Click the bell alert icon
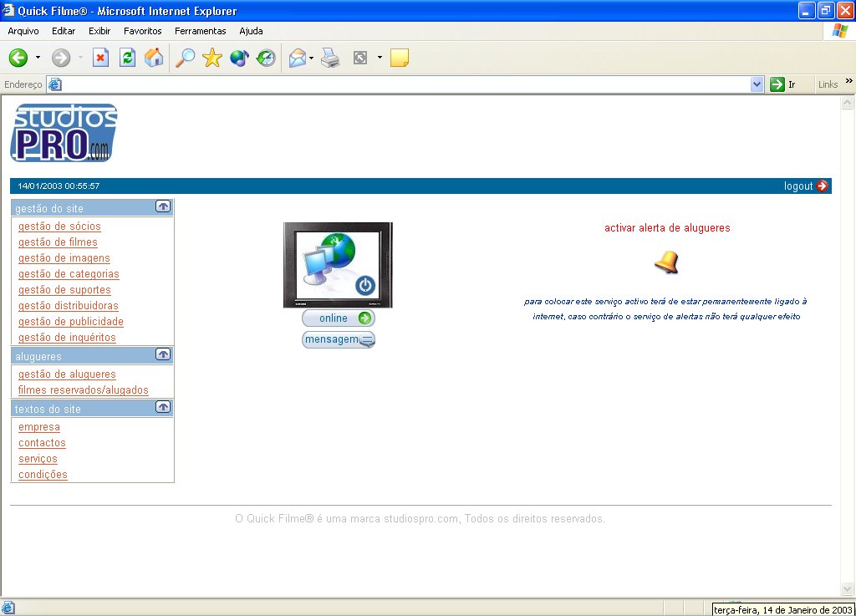 coord(666,262)
